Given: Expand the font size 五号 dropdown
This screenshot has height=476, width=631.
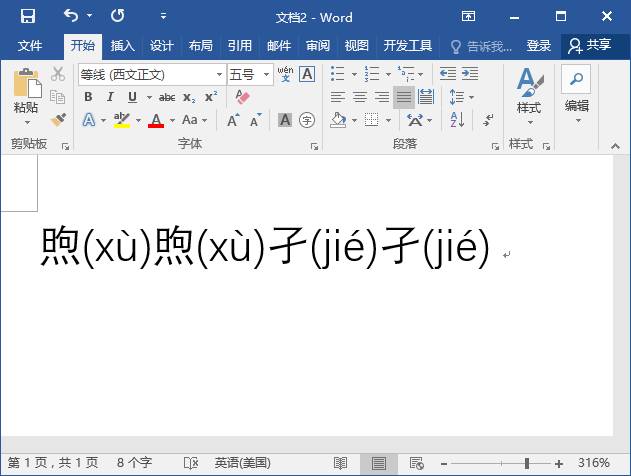Looking at the screenshot, I should pyautogui.click(x=267, y=74).
